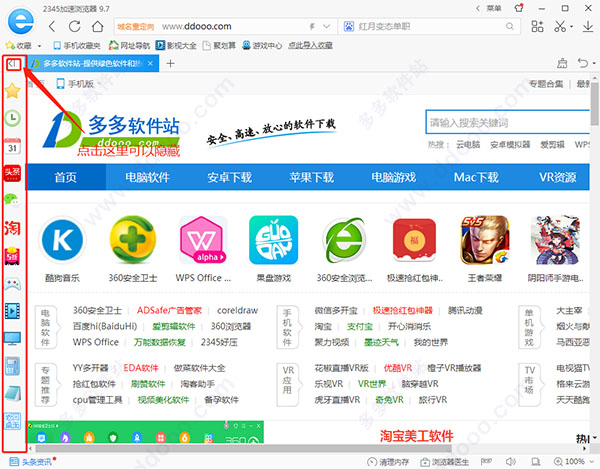Click the undo closed tab arrow
The height and width of the screenshot is (469, 600).
click(x=583, y=63)
